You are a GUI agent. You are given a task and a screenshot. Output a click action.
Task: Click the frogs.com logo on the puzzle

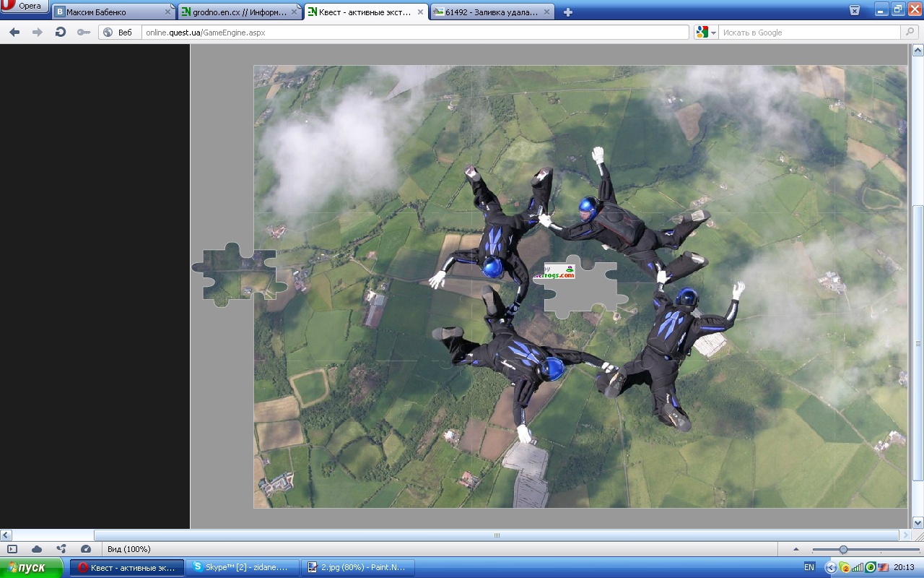554,272
